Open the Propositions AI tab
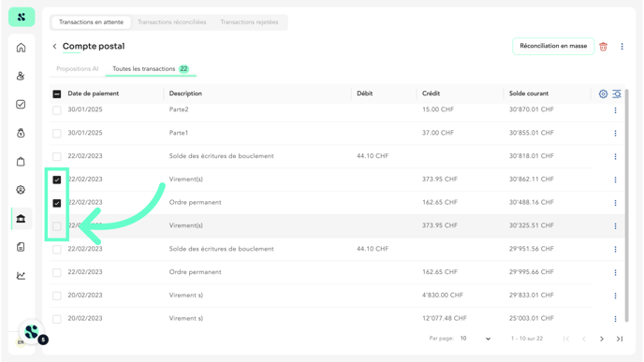 (77, 69)
